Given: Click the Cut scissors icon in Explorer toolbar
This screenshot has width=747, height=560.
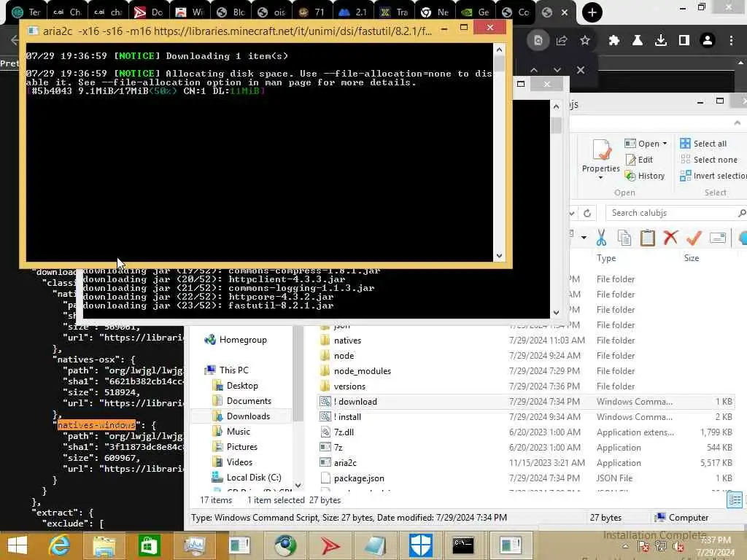Looking at the screenshot, I should [x=601, y=238].
